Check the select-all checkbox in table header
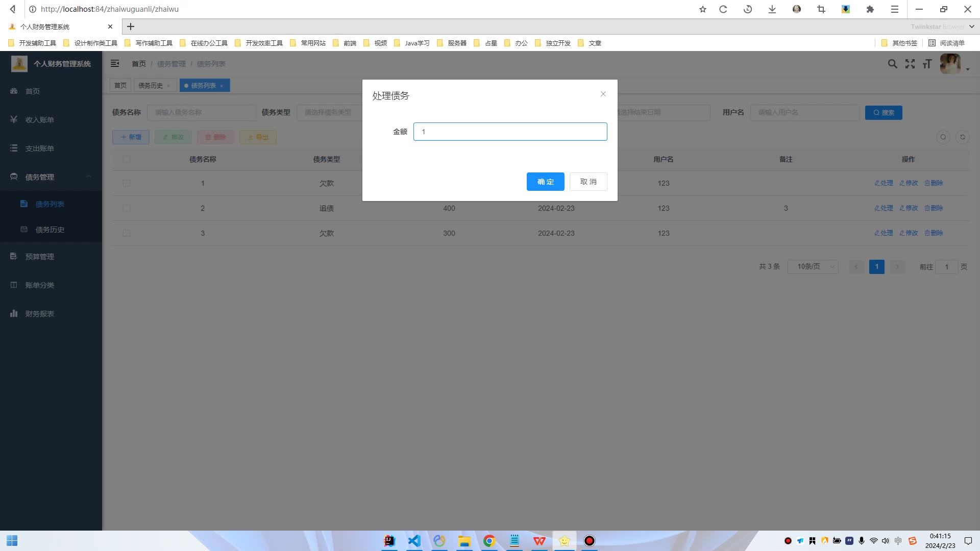Screen dimensions: 980x551 (x=127, y=159)
